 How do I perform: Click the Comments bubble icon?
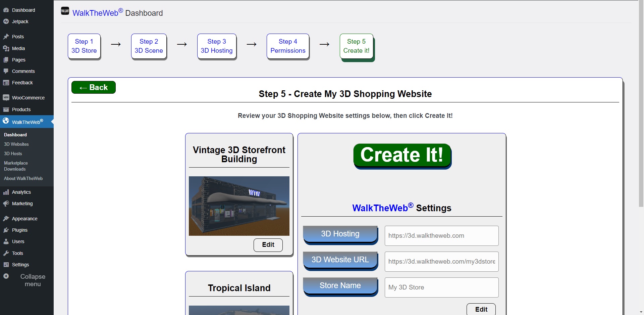coord(6,71)
